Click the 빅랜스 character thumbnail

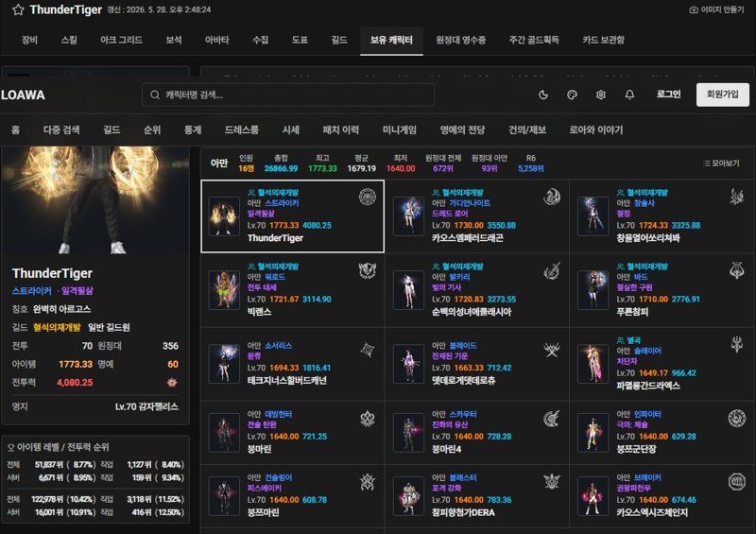point(224,290)
